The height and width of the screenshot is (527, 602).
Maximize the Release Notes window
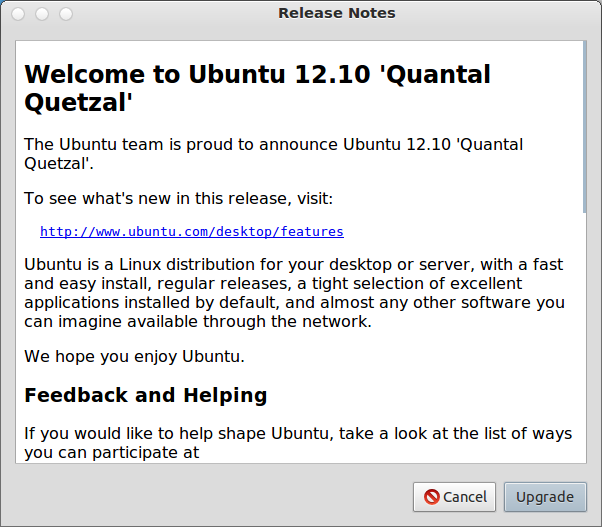tap(66, 14)
